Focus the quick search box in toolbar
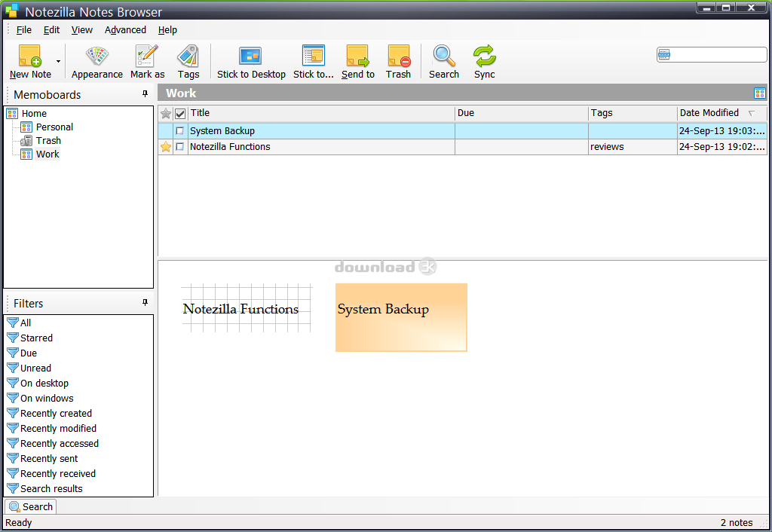 click(712, 54)
